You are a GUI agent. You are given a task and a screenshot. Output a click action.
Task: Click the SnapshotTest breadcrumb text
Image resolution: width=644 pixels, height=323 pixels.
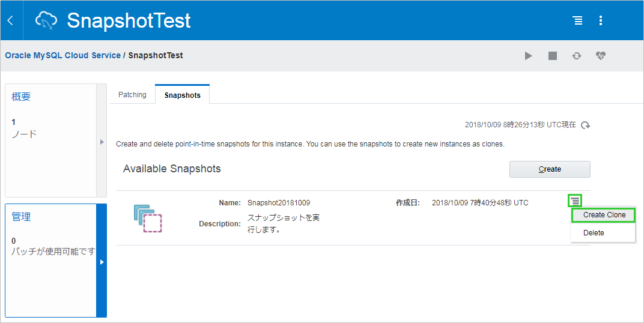coord(156,55)
